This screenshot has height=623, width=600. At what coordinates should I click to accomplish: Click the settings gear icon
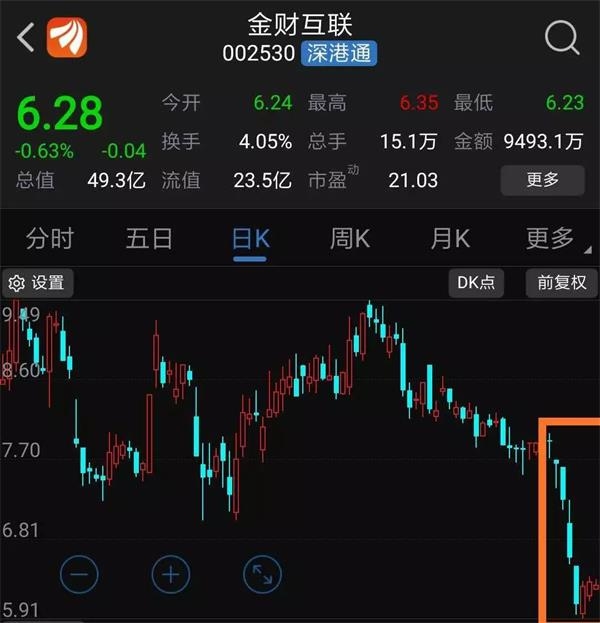point(17,283)
